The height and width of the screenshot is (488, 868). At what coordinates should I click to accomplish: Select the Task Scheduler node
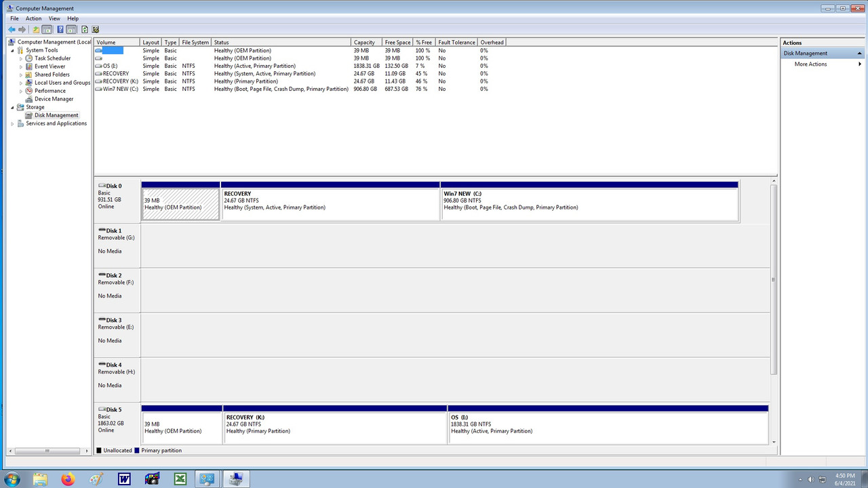click(52, 58)
